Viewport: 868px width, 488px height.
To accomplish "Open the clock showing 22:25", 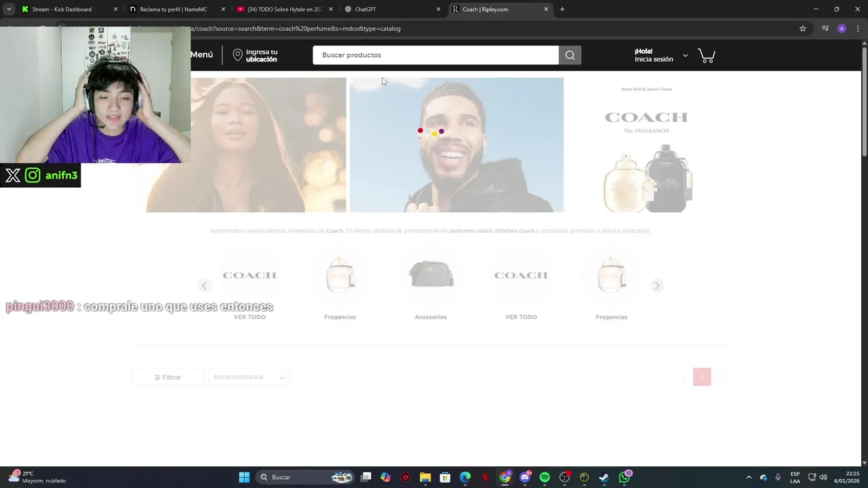I will tap(847, 477).
